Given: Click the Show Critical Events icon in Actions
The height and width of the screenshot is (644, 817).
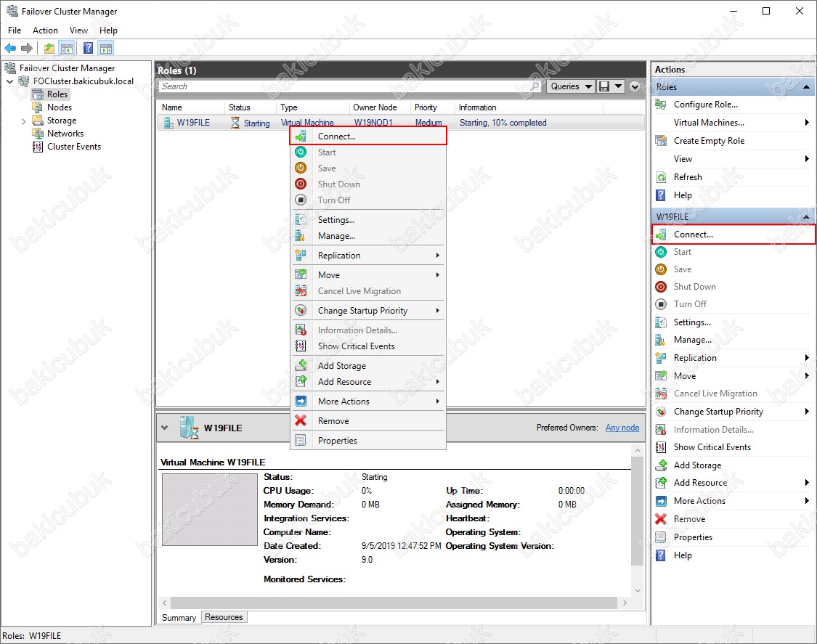Looking at the screenshot, I should 661,447.
